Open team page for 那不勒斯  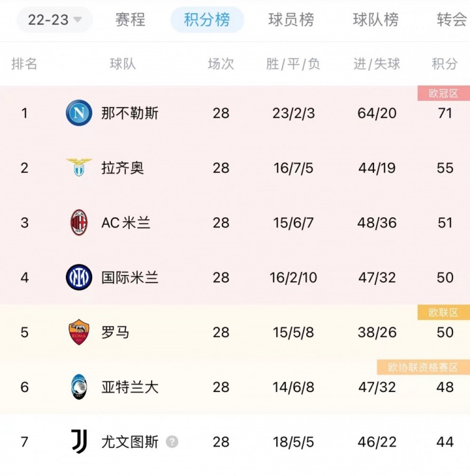pos(130,113)
